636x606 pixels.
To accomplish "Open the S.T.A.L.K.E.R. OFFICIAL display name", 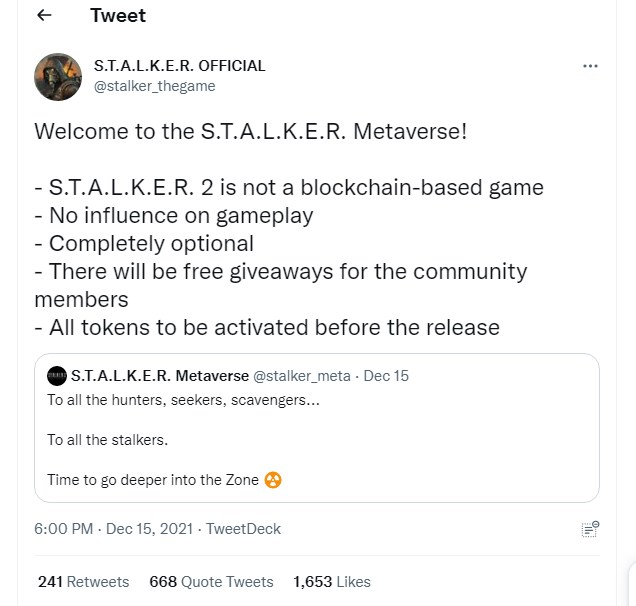I will 180,66.
